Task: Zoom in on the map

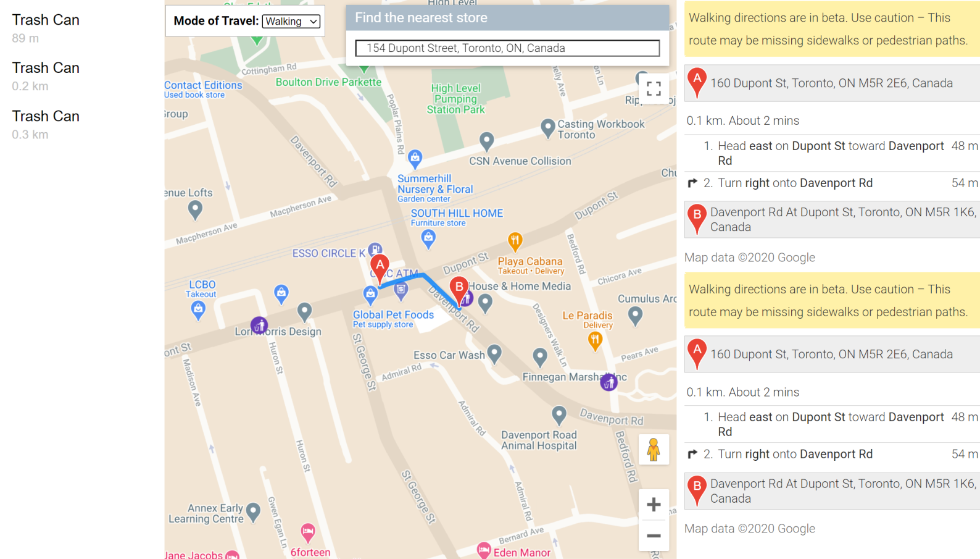Action: pos(654,505)
